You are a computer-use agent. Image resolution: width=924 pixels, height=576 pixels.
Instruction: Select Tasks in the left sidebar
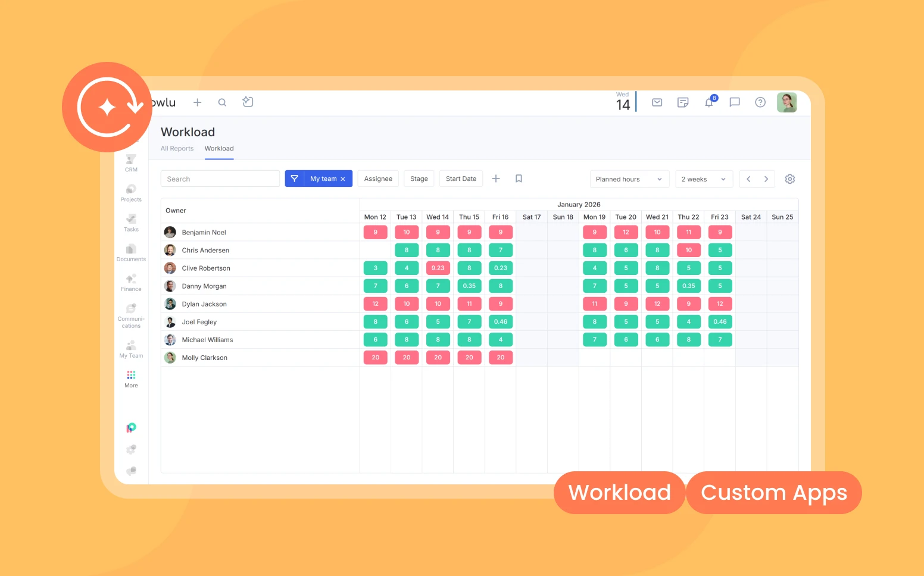pos(130,221)
